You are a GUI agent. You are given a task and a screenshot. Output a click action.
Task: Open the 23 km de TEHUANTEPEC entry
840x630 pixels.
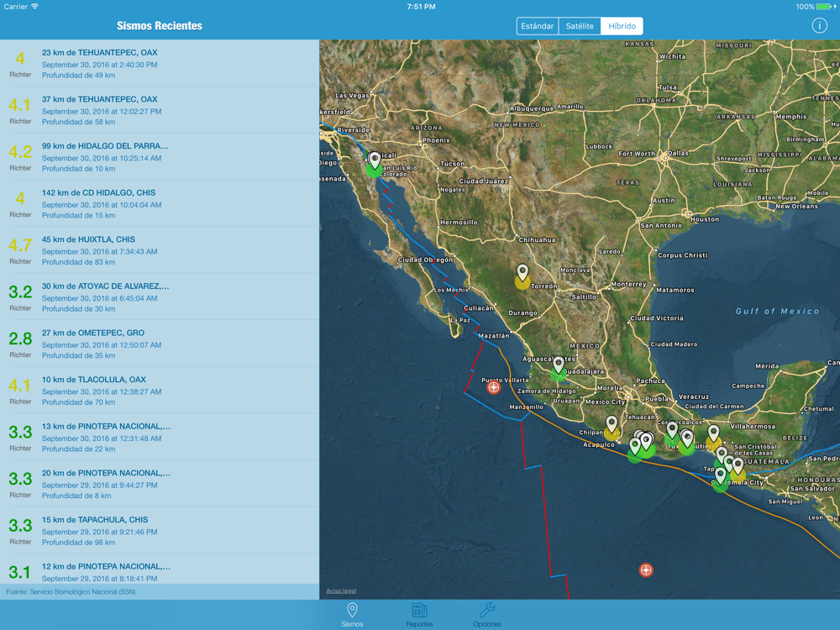[x=160, y=63]
